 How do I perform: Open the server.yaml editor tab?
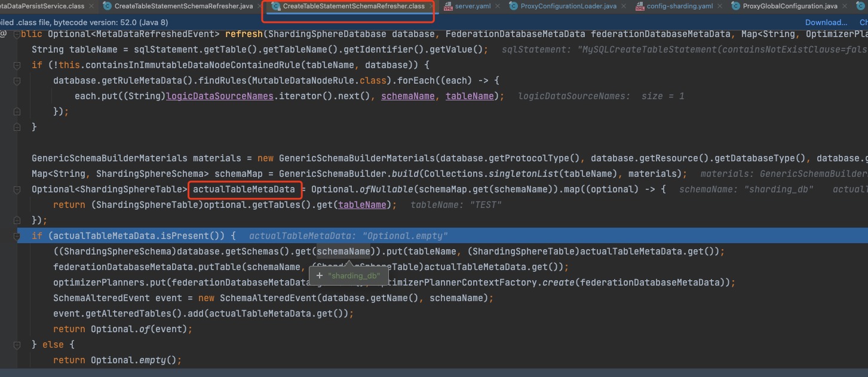473,6
